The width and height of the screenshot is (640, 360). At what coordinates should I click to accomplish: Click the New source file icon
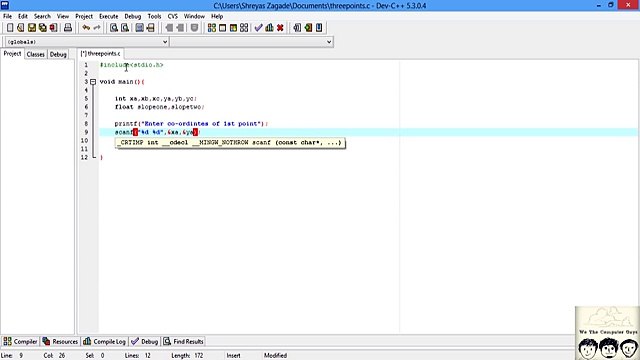[x=10, y=28]
